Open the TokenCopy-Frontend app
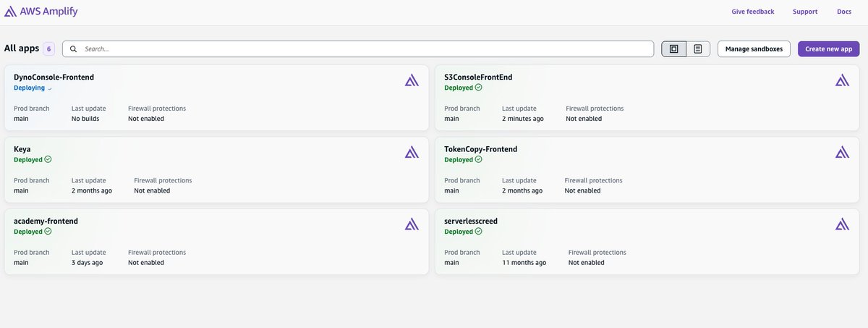 click(480, 149)
